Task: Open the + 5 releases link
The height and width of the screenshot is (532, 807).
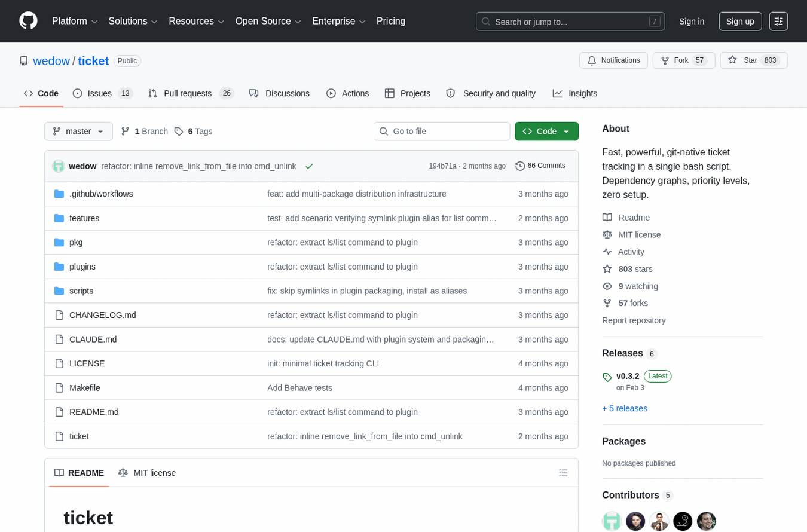Action: click(x=625, y=409)
